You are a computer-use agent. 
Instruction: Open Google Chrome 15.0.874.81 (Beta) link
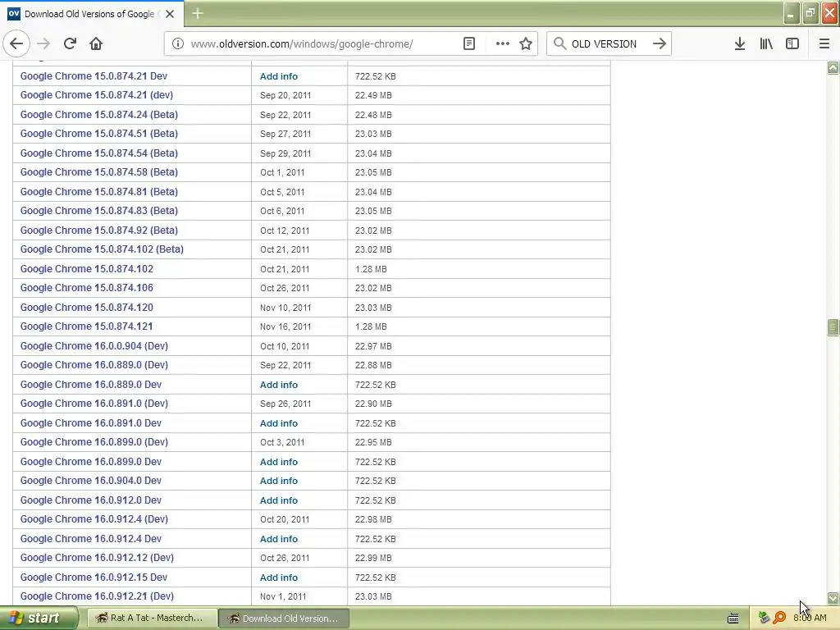click(x=99, y=192)
